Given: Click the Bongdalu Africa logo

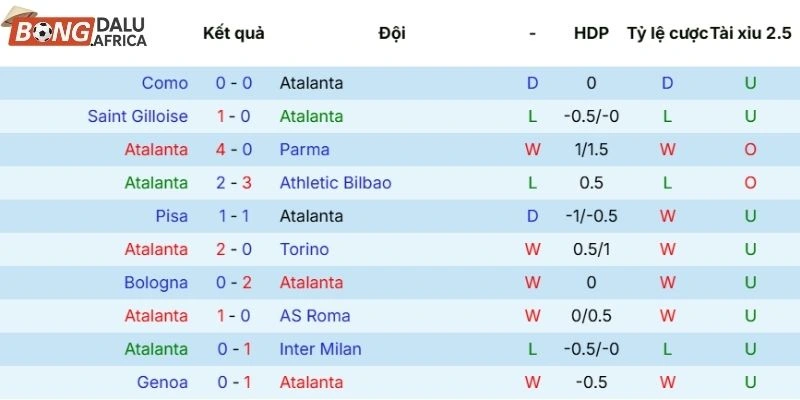Looking at the screenshot, I should point(77,32).
